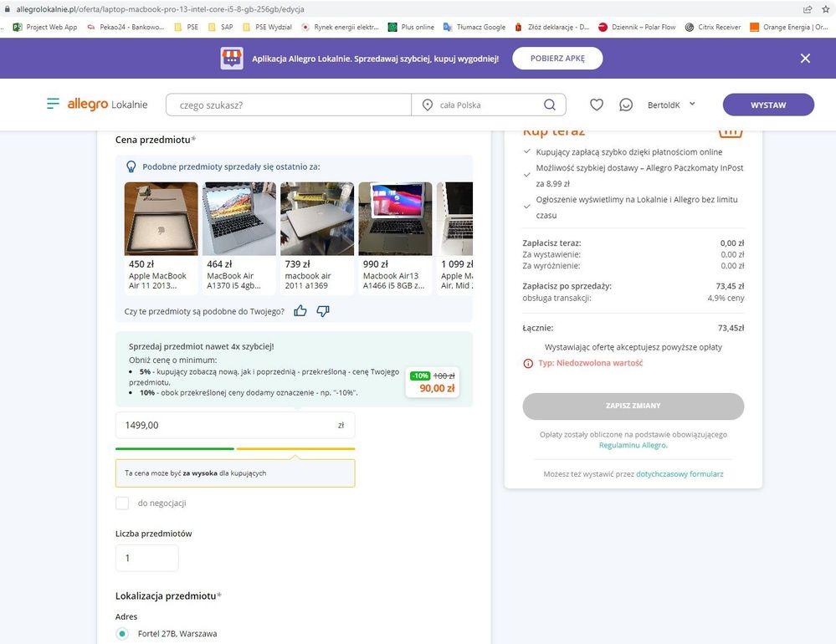836x644 pixels.
Task: Open PSE Wydział bookmark folder
Action: click(x=267, y=27)
